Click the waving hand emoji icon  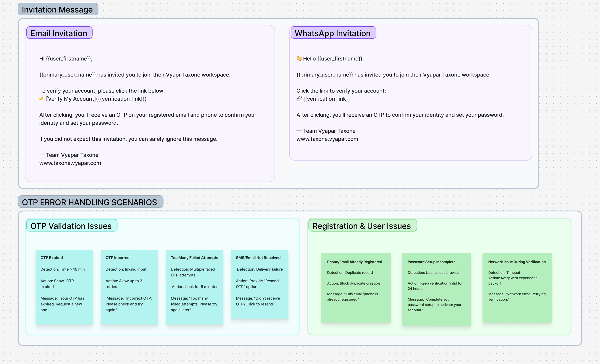pyautogui.click(x=299, y=58)
